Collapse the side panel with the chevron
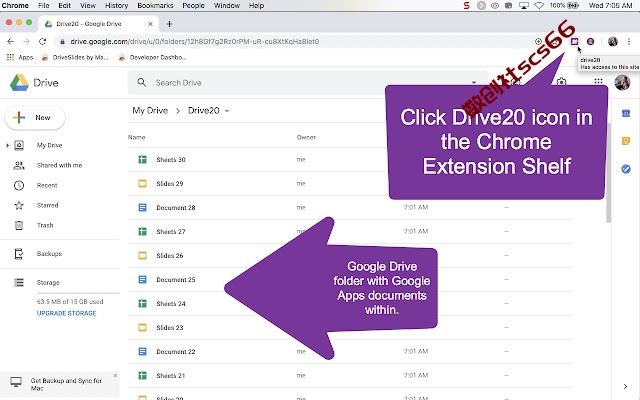Image resolution: width=640 pixels, height=400 pixels. (x=625, y=386)
